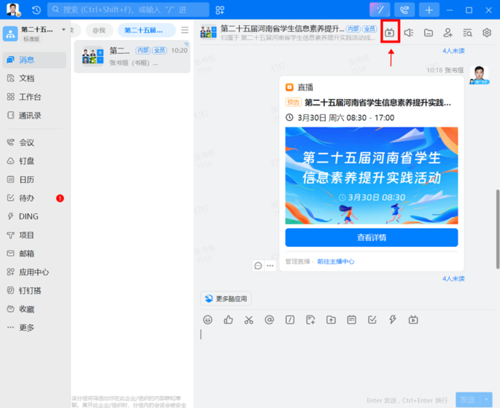Create schedule calendar icon in toolbar

point(352,320)
